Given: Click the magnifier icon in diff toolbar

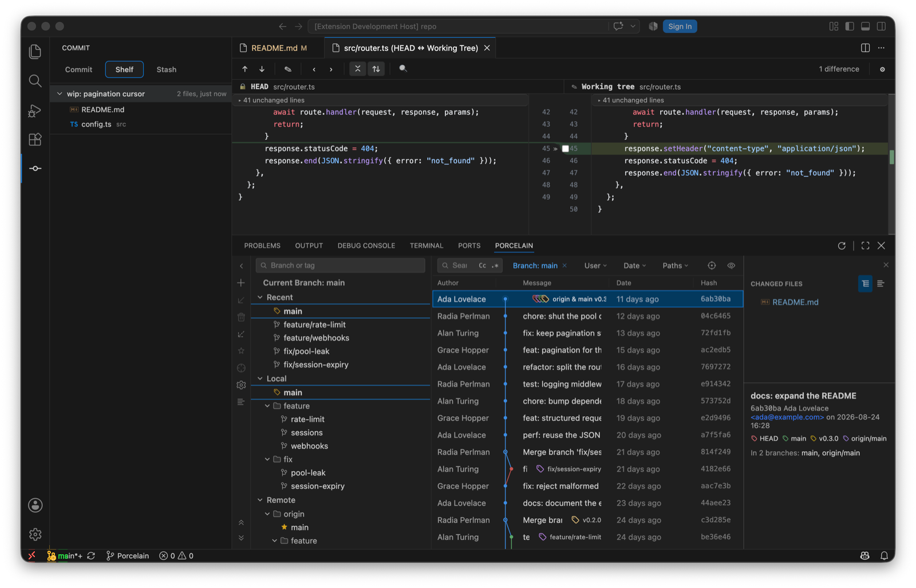Looking at the screenshot, I should click(x=403, y=69).
